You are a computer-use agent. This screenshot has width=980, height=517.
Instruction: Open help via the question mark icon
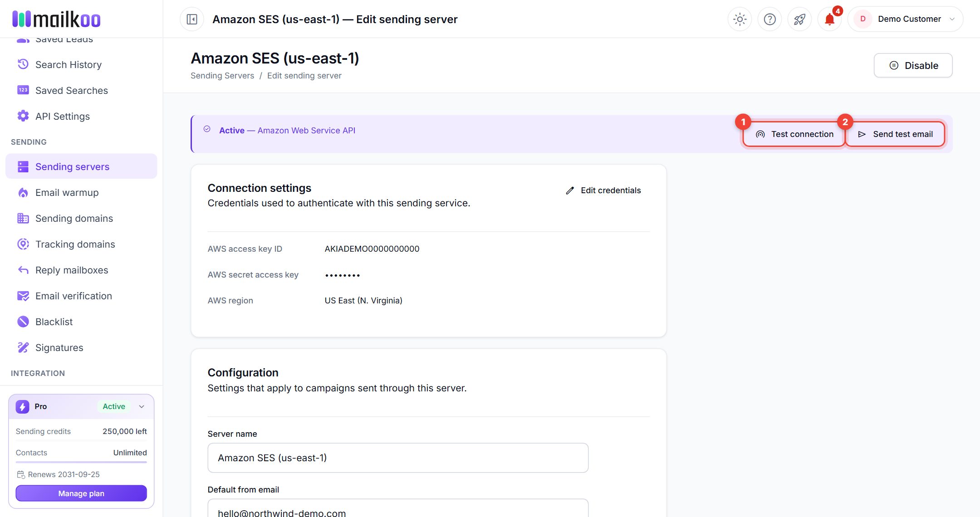pyautogui.click(x=770, y=19)
